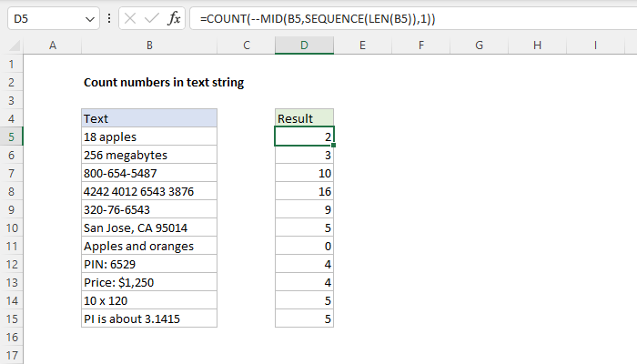
Task: Select row 5 header
Action: (x=11, y=136)
